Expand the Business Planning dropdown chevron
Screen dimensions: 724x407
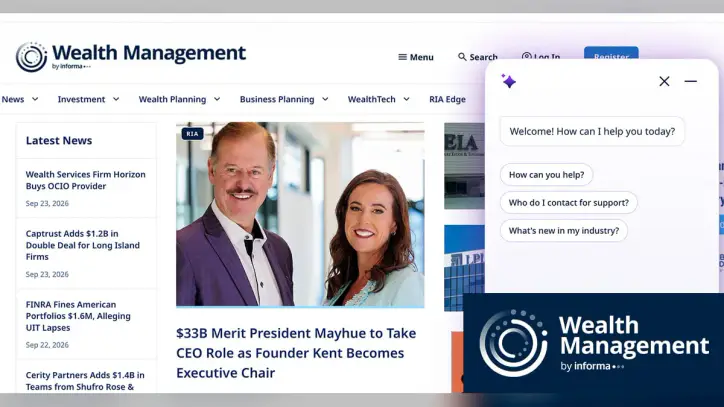point(325,99)
